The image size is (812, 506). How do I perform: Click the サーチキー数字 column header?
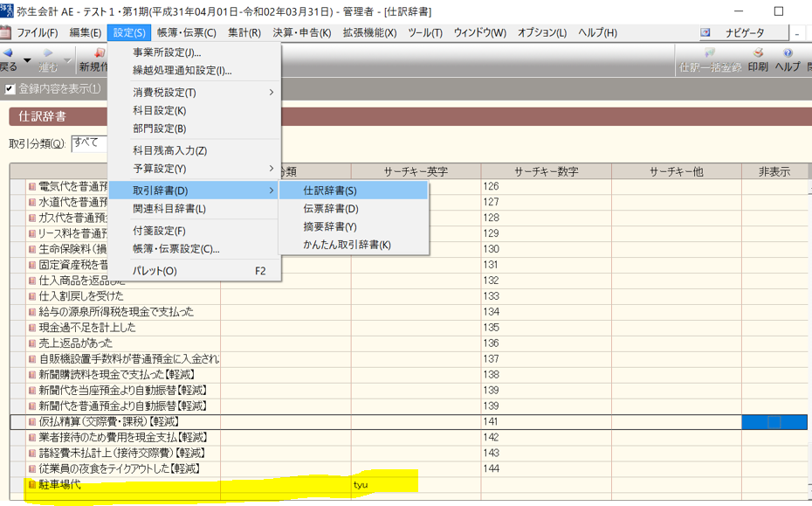coord(546,172)
